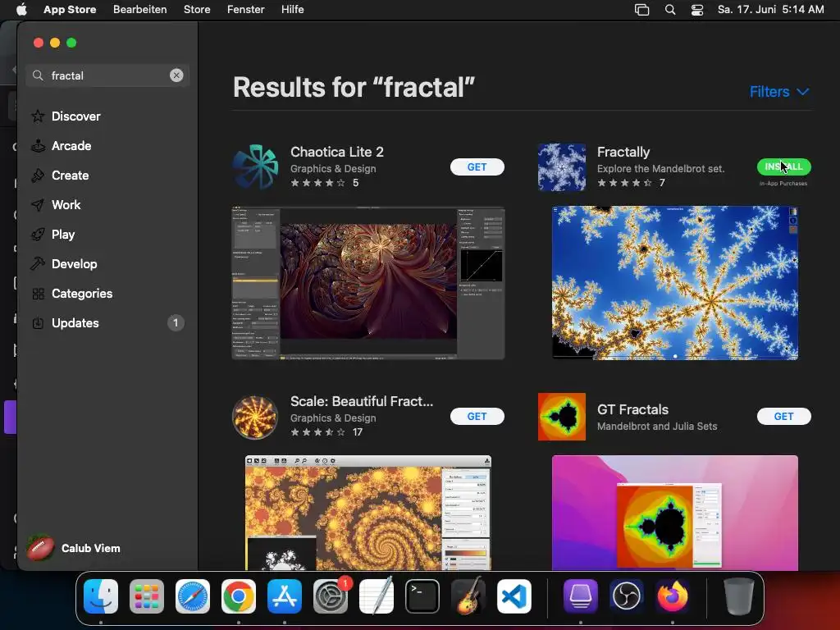The image size is (840, 630).
Task: Open the Store menu
Action: [197, 10]
